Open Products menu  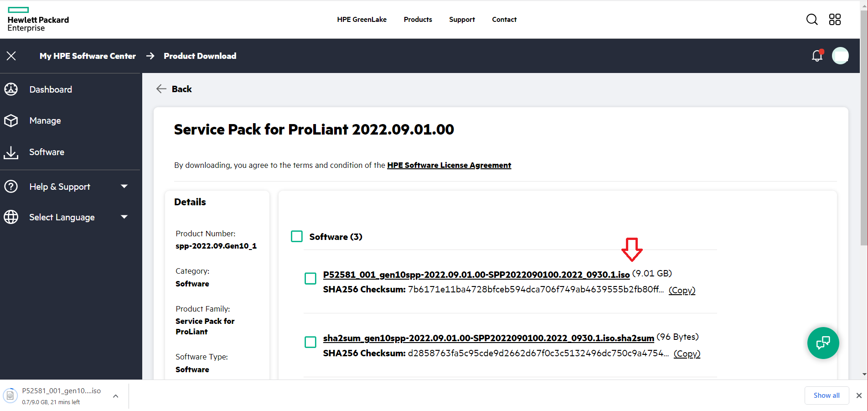coord(418,19)
